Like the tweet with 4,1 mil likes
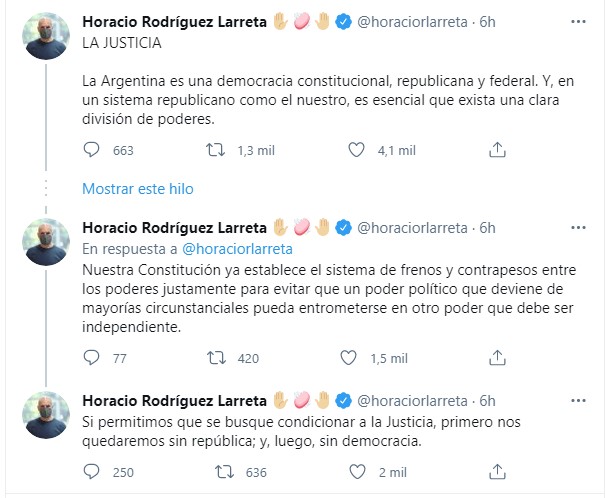Viewport: 606px width, 498px height. 357,150
